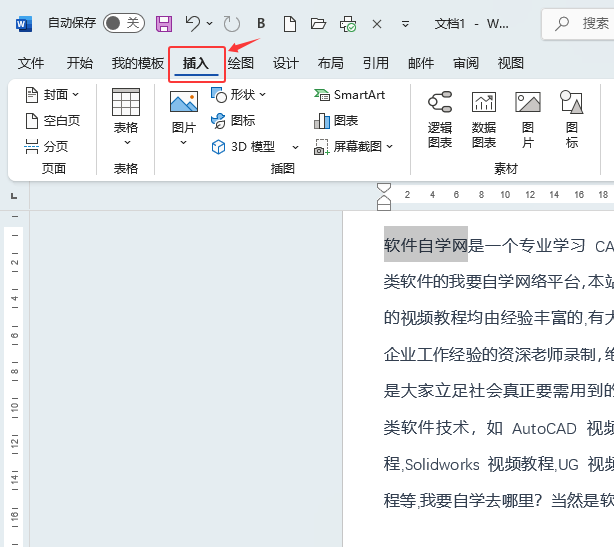Click the Open folder icon
Viewport: 614px width, 547px height.
pos(318,24)
